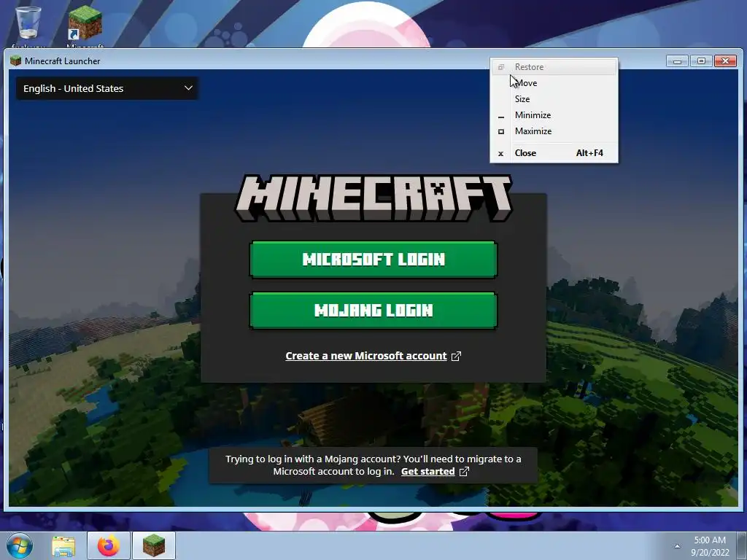
Task: Click the Mojang account migration notice text
Action: (373, 465)
